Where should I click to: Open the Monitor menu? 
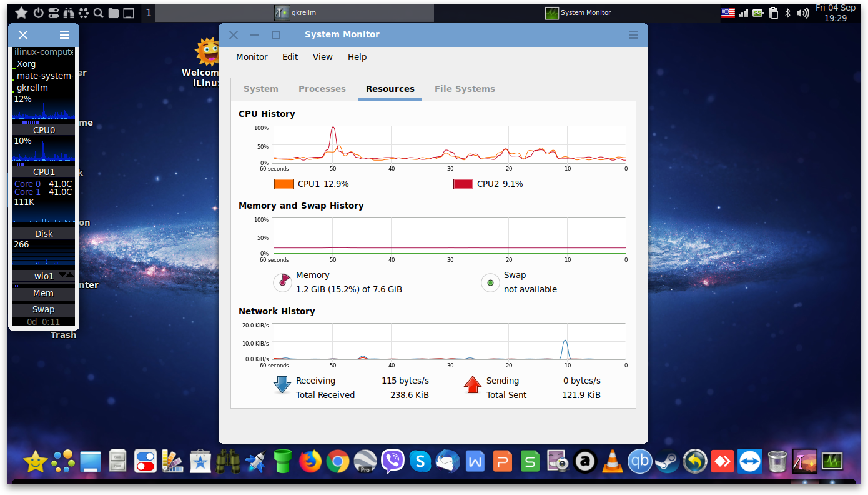[x=252, y=57]
